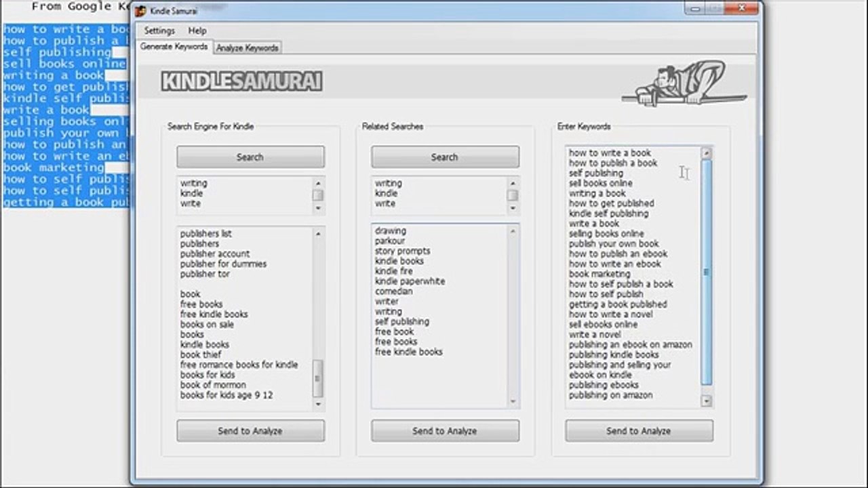Click down arrow of Search Engine results list scrollbar
Screen dimensions: 868x488
pyautogui.click(x=318, y=404)
